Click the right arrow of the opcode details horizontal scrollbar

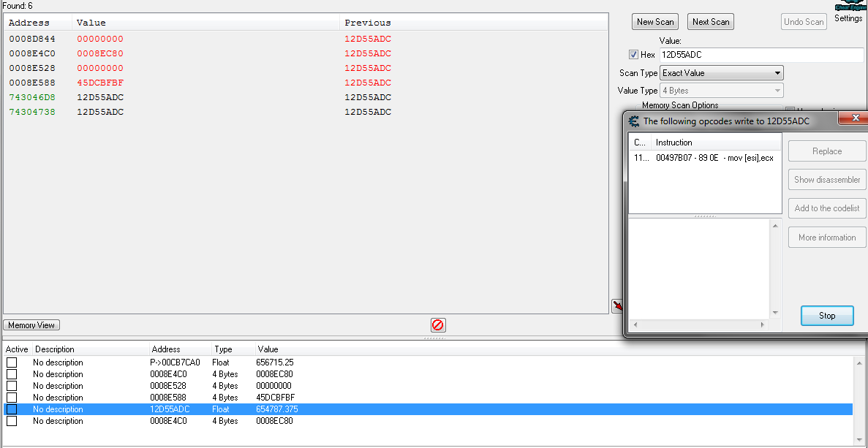click(763, 324)
